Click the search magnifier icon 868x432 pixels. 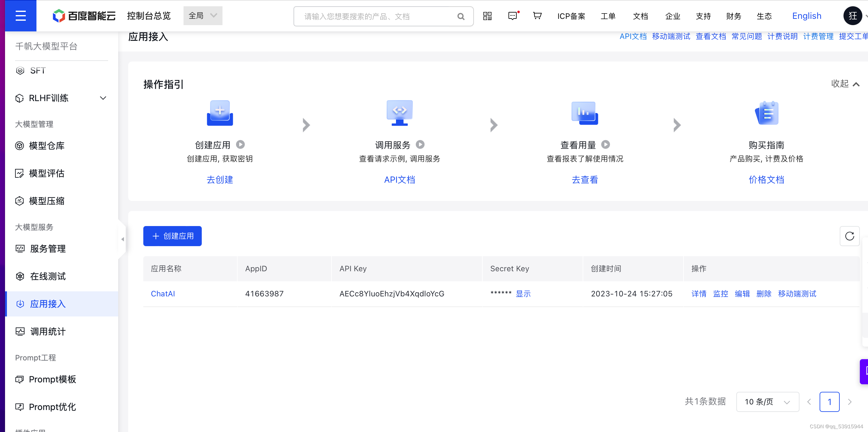(461, 17)
